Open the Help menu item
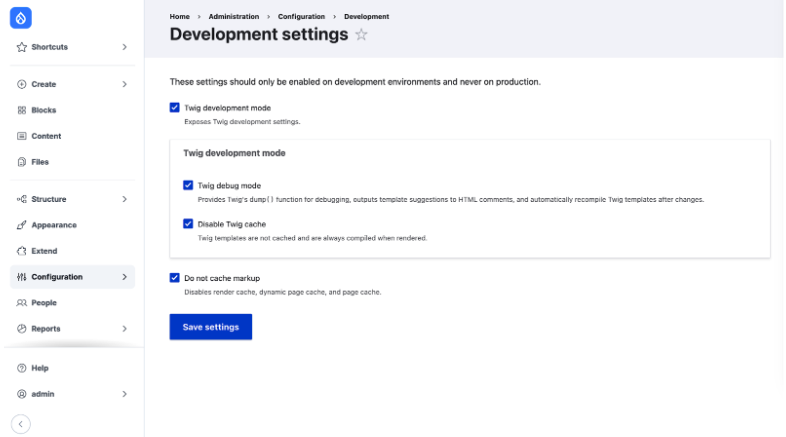 [x=73, y=368]
